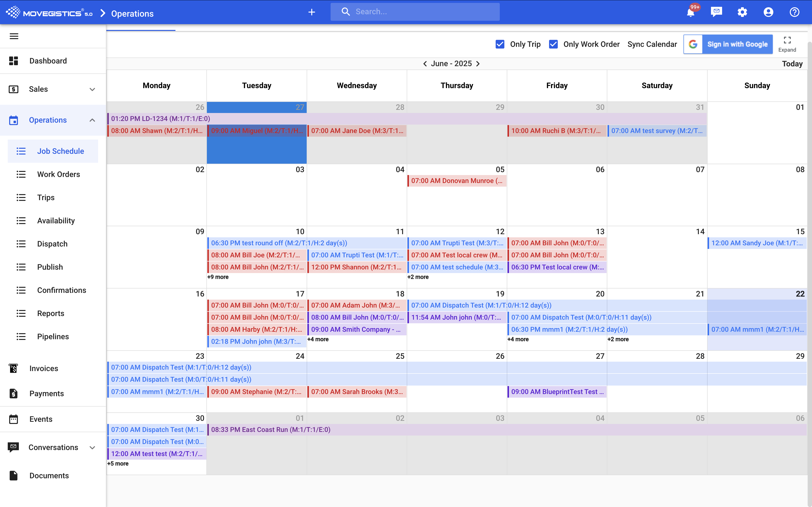Uncheck the Only Trip checkbox

coord(500,44)
